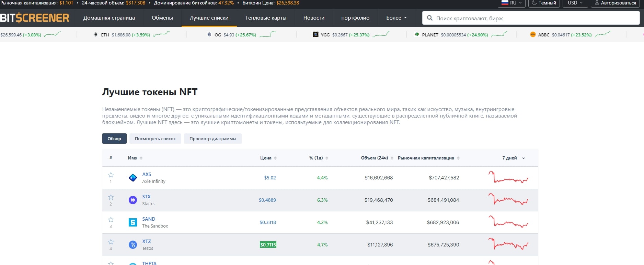Click the STX 6.3% change value

point(322,200)
